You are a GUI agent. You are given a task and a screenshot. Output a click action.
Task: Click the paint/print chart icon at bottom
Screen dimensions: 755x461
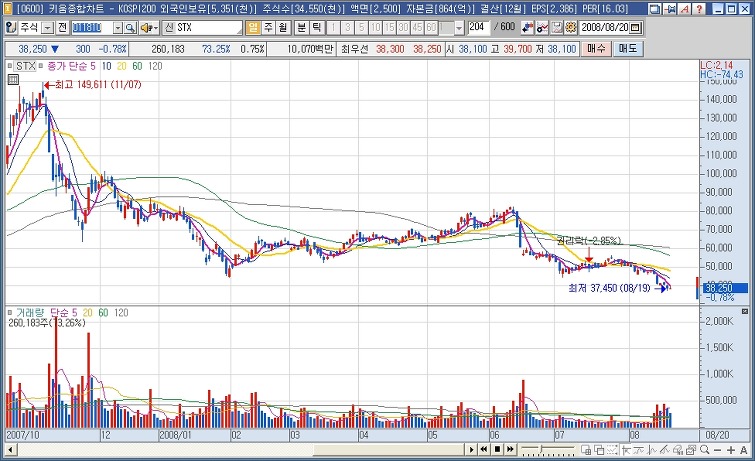coord(678,450)
